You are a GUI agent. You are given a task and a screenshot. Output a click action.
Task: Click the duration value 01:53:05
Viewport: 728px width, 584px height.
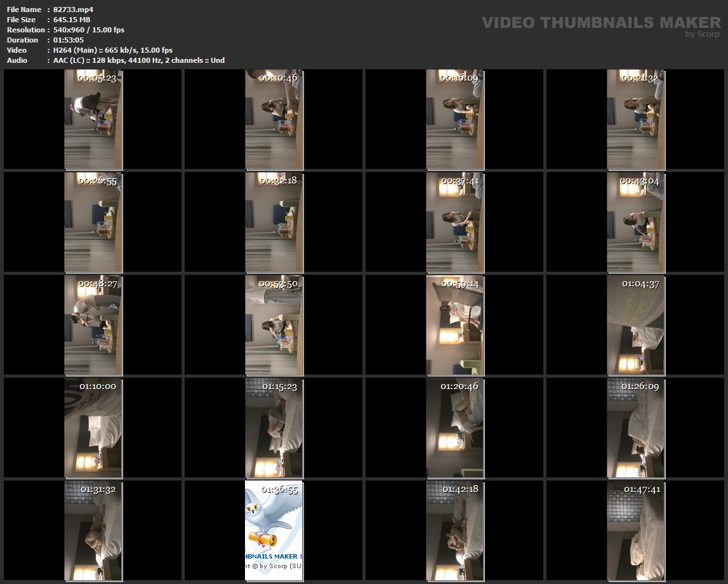click(69, 40)
